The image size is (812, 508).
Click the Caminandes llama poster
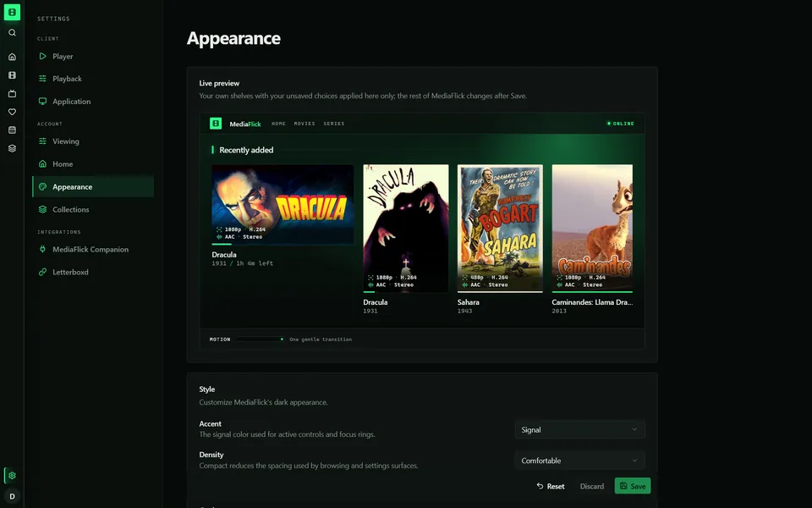(592, 228)
